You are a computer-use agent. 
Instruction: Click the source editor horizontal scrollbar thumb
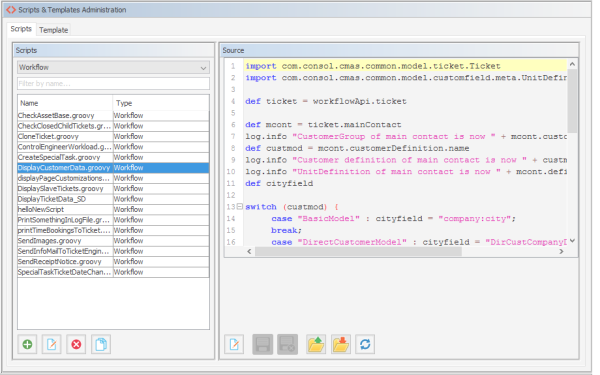(x=358, y=251)
